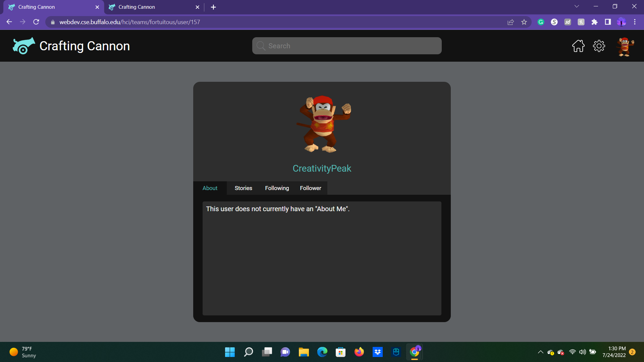Screen dimensions: 644x362
Task: Open Microsoft Store from taskbar
Action: coord(341,352)
